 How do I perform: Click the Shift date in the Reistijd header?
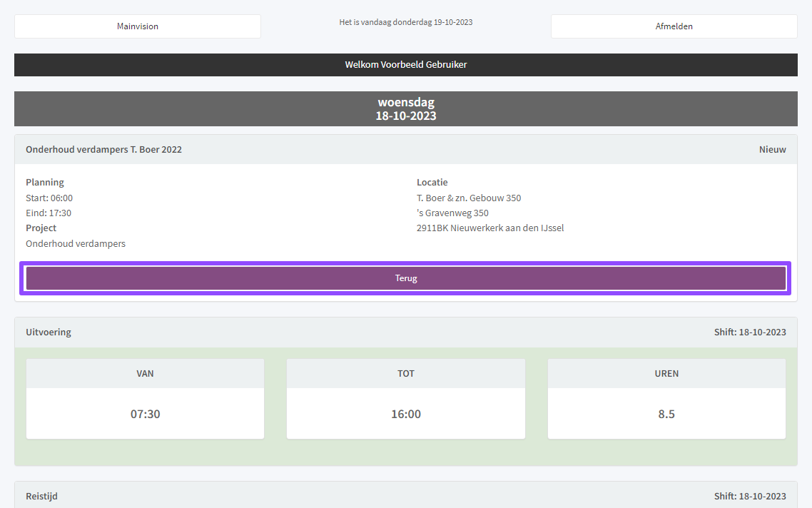750,497
